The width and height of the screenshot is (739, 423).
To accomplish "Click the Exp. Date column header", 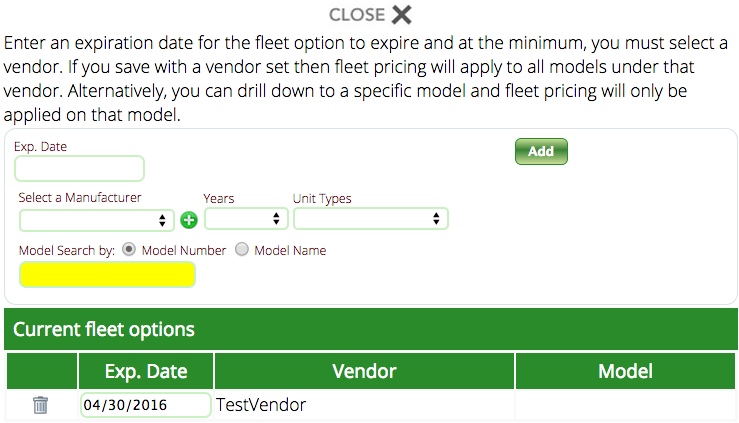I will coord(146,372).
